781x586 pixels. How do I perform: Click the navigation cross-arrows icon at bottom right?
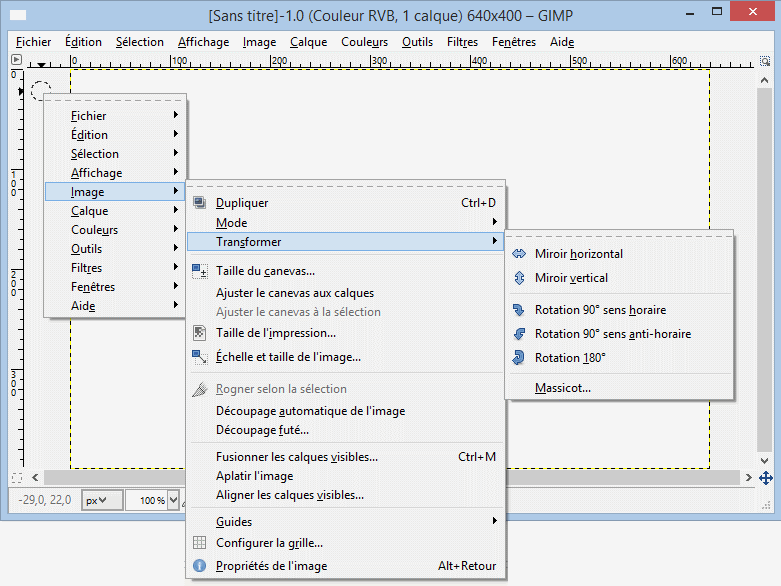coord(766,478)
